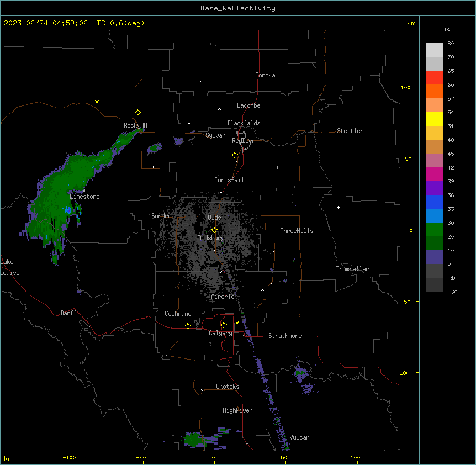Click the yellow diamond marker south of RedDeer

pos(235,155)
